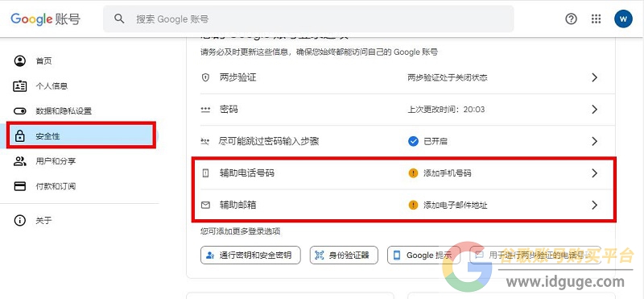This screenshot has width=644, height=299.
Task: Click warning icon beside 添加手机号码
Action: point(413,173)
